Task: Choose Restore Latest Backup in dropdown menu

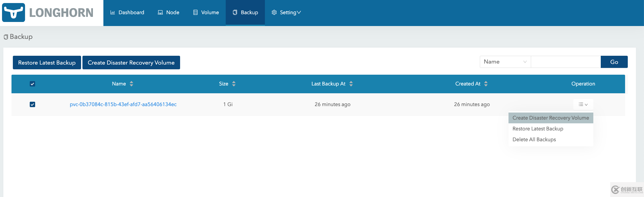Action: click(x=538, y=129)
